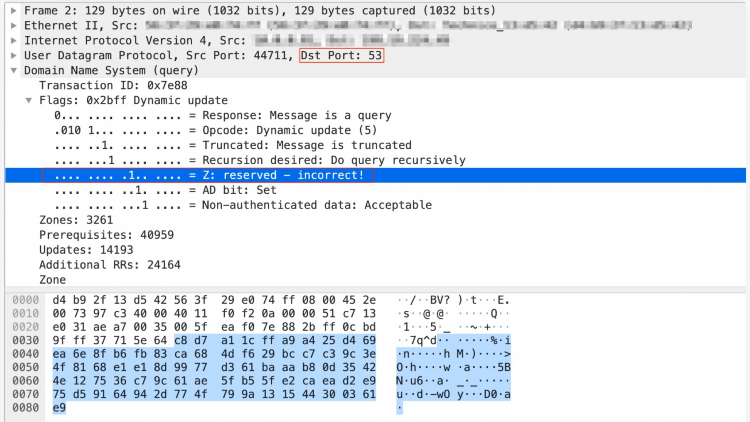This screenshot has height=422, width=750.
Task: Expand the User Datagram Protocol row
Action: click(14, 55)
